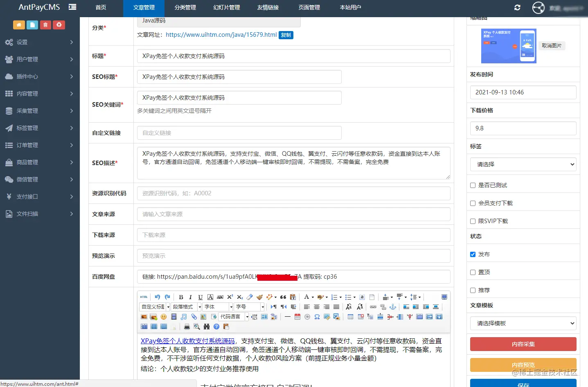The width and height of the screenshot is (588, 387).
Task: Click the XPay article thumbnail image
Action: [509, 46]
